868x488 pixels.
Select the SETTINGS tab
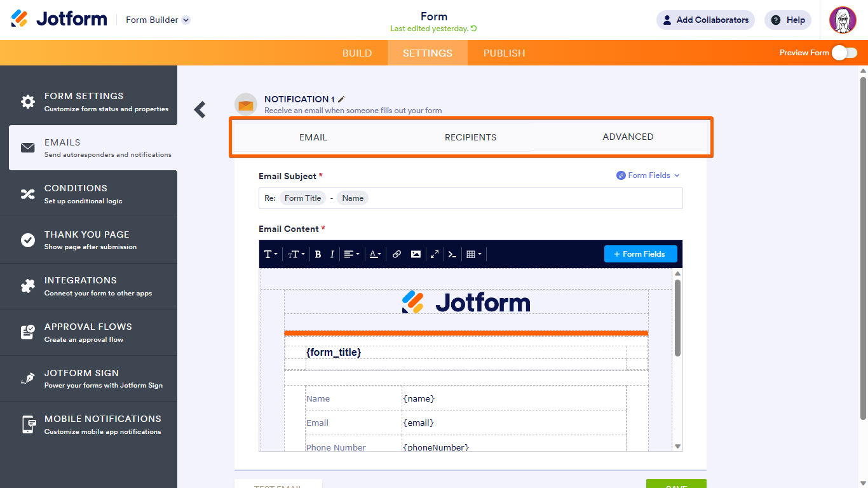click(x=428, y=53)
